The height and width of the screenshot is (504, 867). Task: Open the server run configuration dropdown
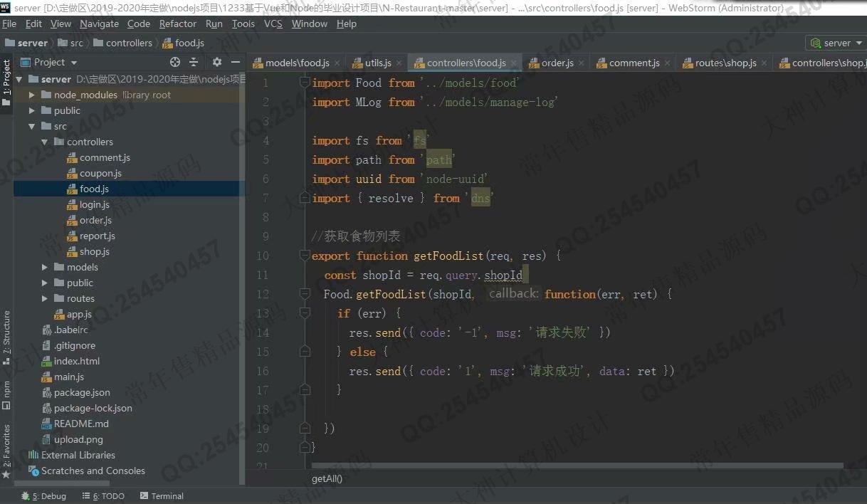tap(836, 43)
